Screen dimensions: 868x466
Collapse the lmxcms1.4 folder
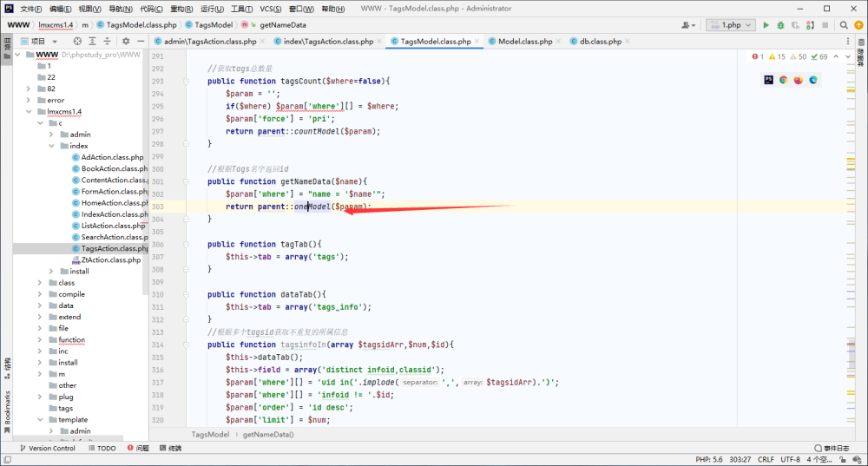pyautogui.click(x=29, y=112)
